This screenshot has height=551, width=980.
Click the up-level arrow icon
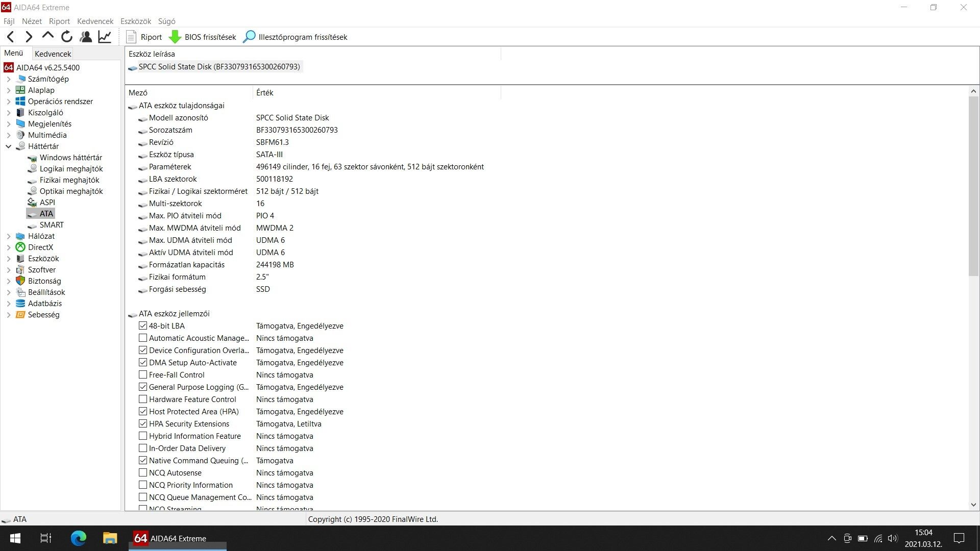coord(47,36)
